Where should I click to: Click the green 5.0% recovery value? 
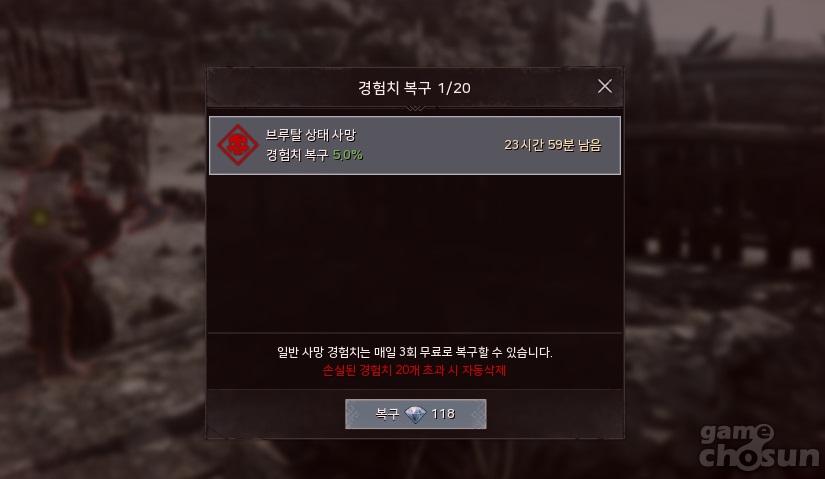[348, 155]
